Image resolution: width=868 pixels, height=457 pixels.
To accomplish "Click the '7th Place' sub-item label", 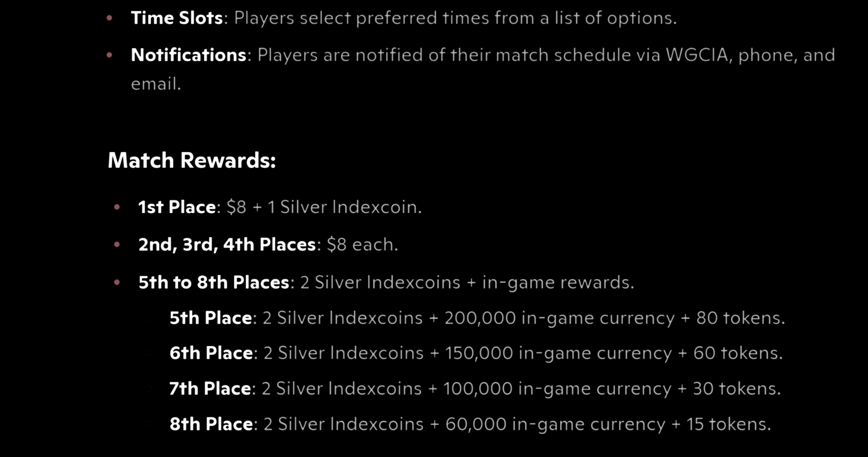I will (210, 388).
